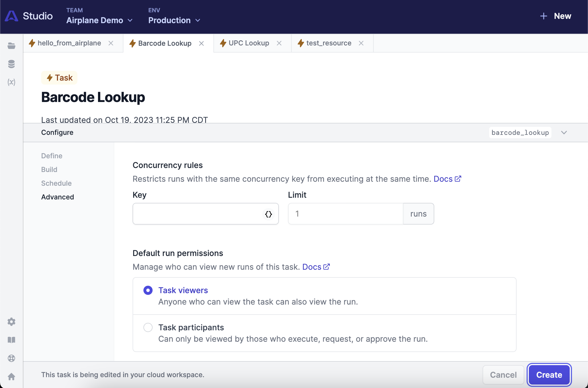Viewport: 588px width, 388px height.
Task: Open the docs book icon in sidebar
Action: coord(11,340)
